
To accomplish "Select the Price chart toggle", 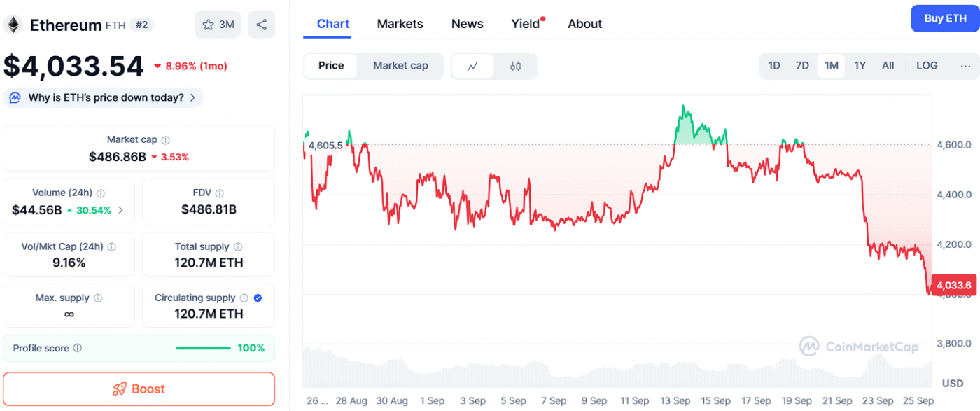I will [331, 66].
